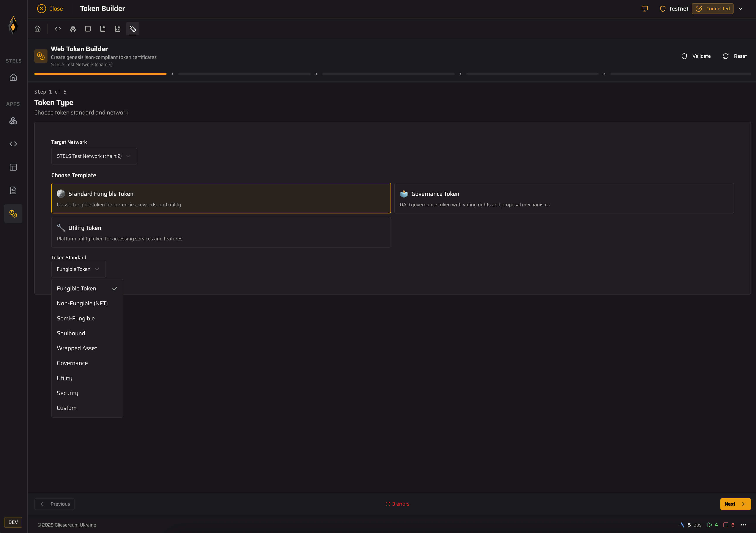Open the Token Standard dropdown
756x533 pixels.
78,269
